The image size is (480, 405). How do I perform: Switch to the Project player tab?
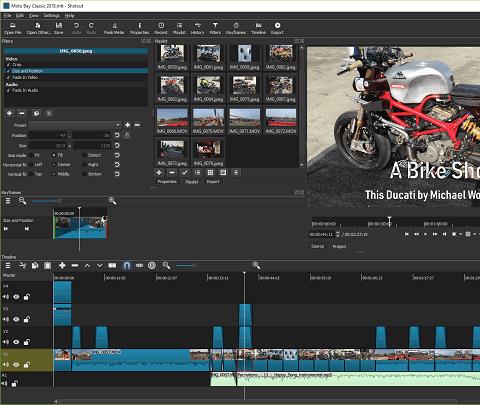click(x=339, y=246)
